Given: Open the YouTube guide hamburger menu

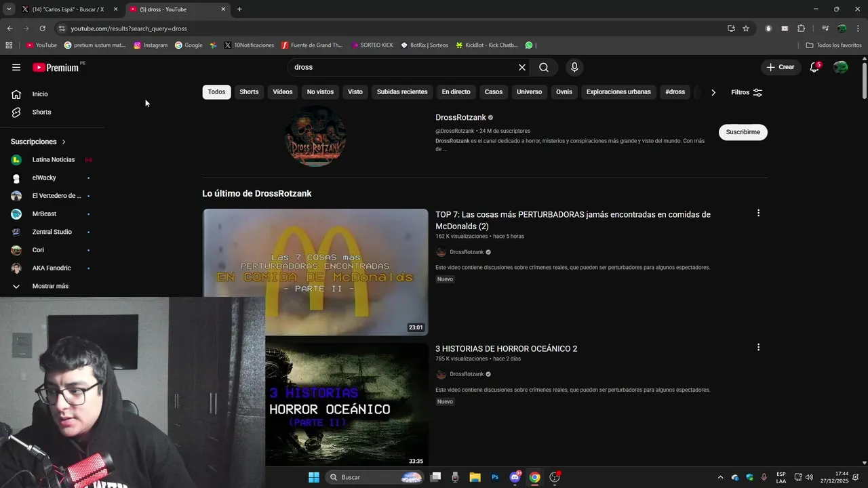Looking at the screenshot, I should tap(16, 67).
